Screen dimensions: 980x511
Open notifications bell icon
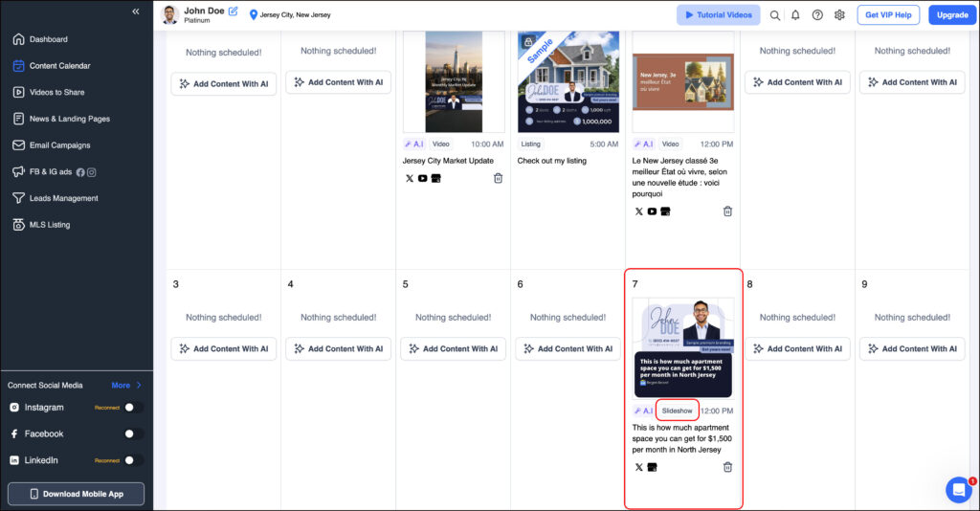795,15
